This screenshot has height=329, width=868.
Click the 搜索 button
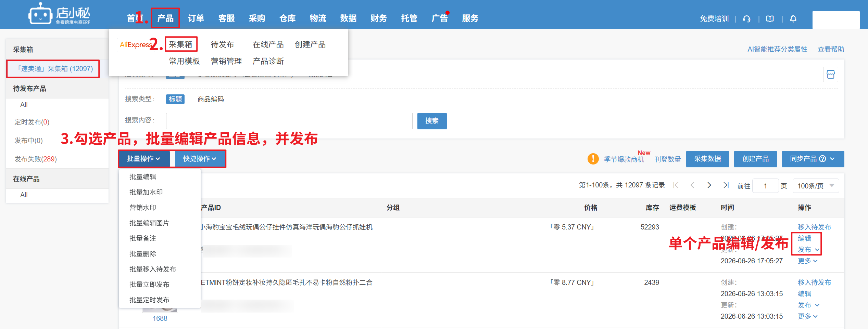[432, 121]
